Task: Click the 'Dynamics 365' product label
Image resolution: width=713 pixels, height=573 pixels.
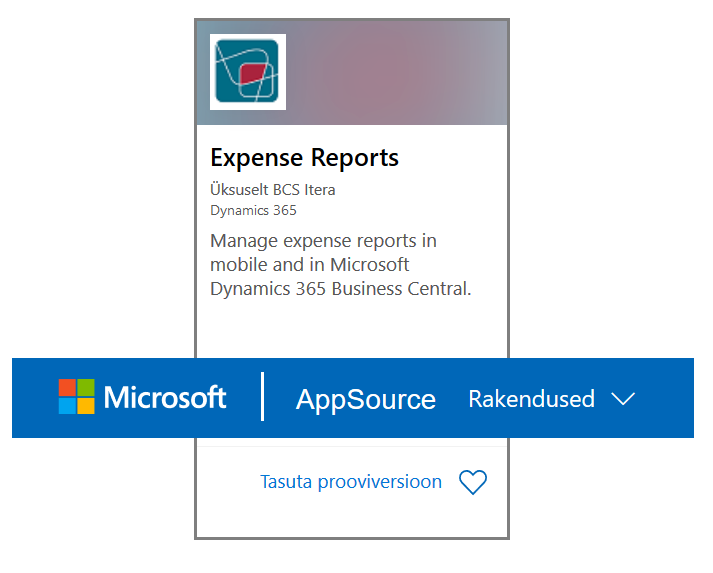Action: (253, 211)
